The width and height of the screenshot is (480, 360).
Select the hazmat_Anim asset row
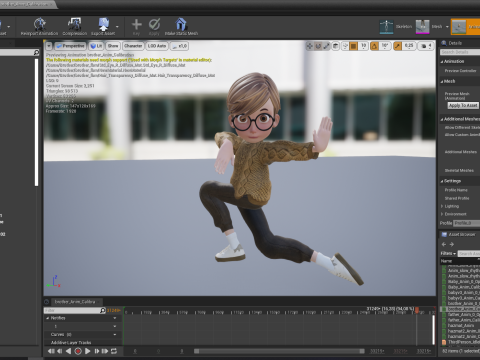pyautogui.click(x=461, y=325)
